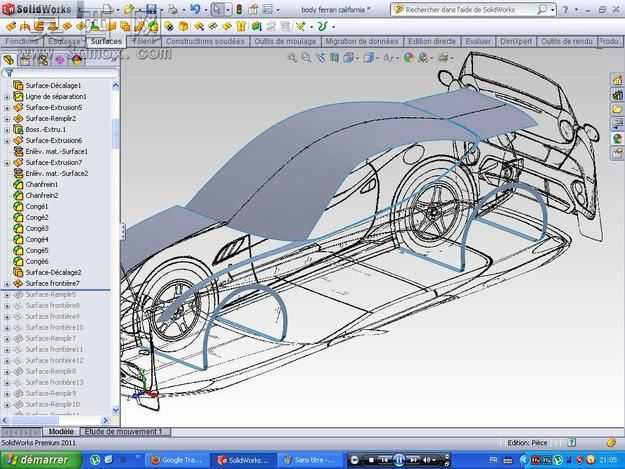Select Chanfrein1 in the feature tree
The width and height of the screenshot is (625, 469).
(x=41, y=184)
